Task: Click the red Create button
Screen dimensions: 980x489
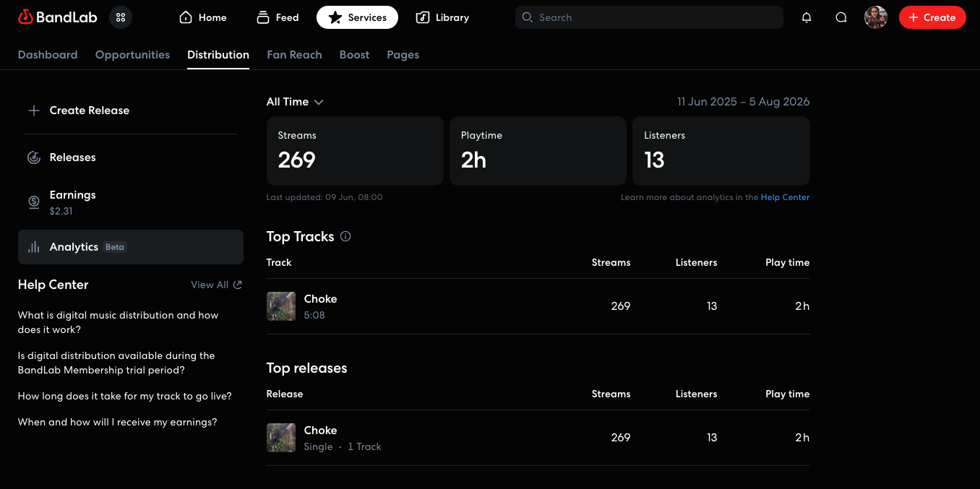Action: tap(932, 17)
